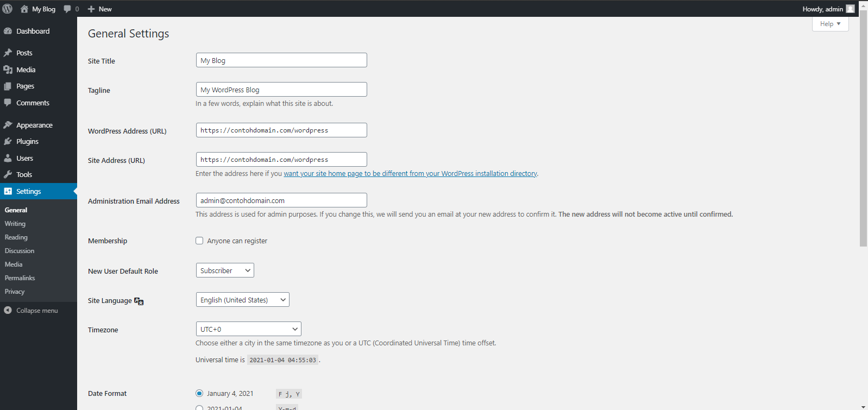The image size is (868, 410).
Task: Open Plugins via its plug icon
Action: tap(8, 142)
